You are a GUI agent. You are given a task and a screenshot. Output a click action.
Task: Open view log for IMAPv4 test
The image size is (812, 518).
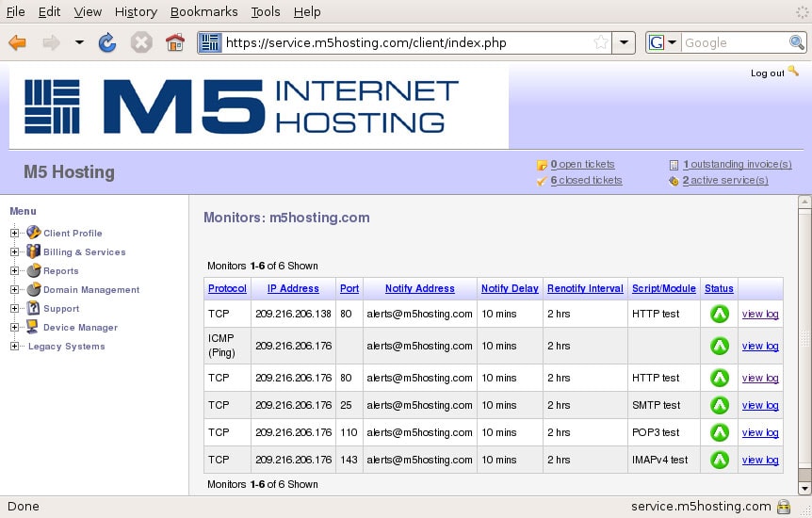(x=760, y=460)
